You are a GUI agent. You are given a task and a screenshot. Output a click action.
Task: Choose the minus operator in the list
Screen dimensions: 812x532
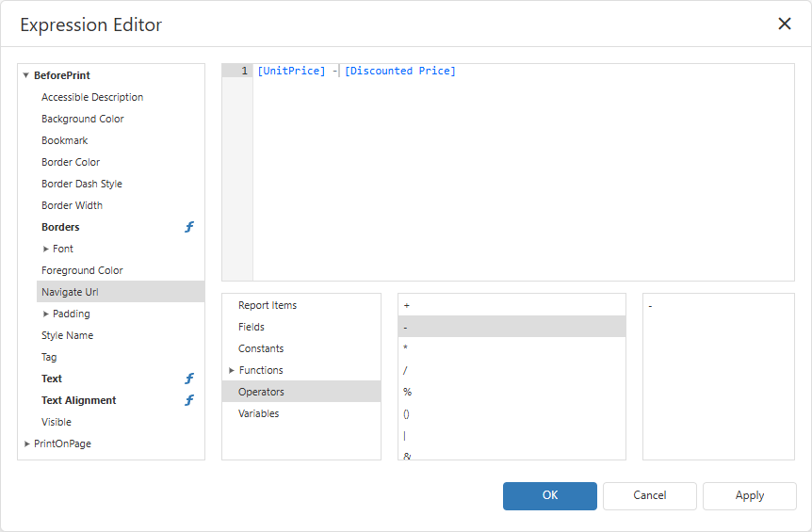(x=512, y=327)
